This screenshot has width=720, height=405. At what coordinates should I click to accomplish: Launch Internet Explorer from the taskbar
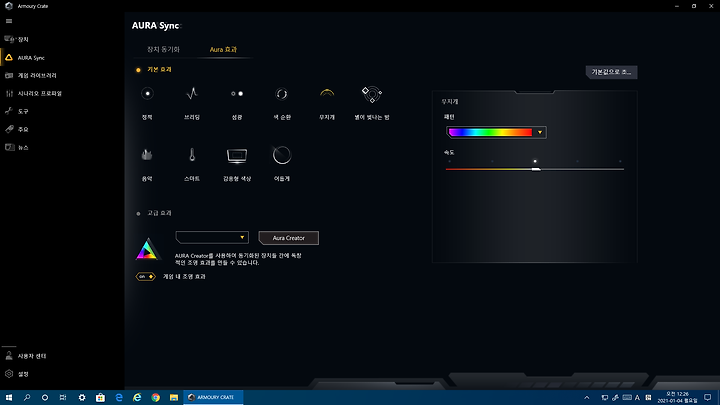[x=137, y=397]
